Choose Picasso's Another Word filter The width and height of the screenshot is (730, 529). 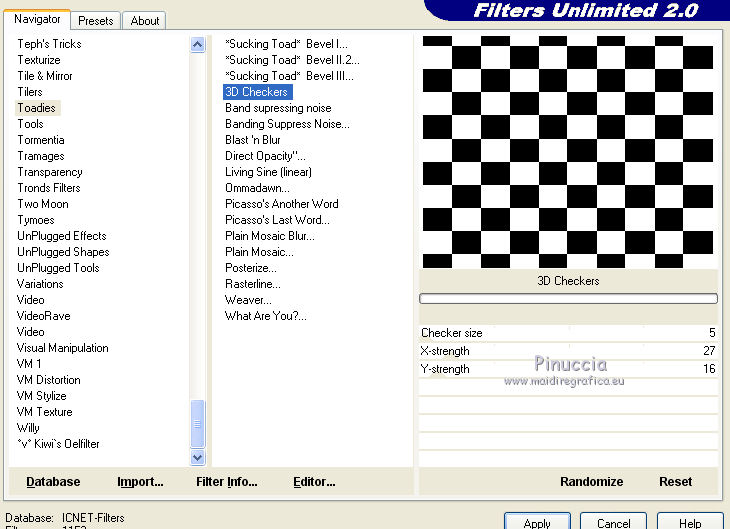coord(282,204)
